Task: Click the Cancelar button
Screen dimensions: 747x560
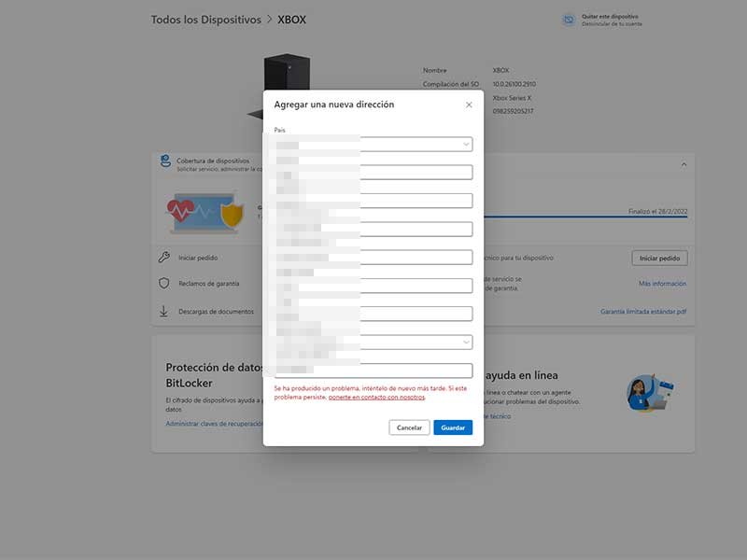Action: [x=409, y=427]
